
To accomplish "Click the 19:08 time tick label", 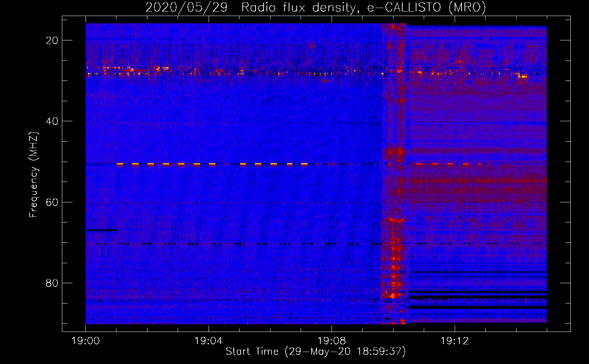I will point(332,341).
